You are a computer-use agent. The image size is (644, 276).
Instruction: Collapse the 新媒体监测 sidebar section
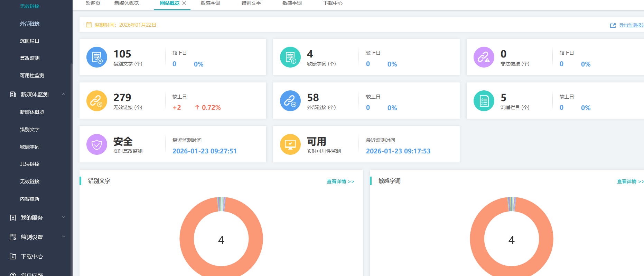click(64, 94)
